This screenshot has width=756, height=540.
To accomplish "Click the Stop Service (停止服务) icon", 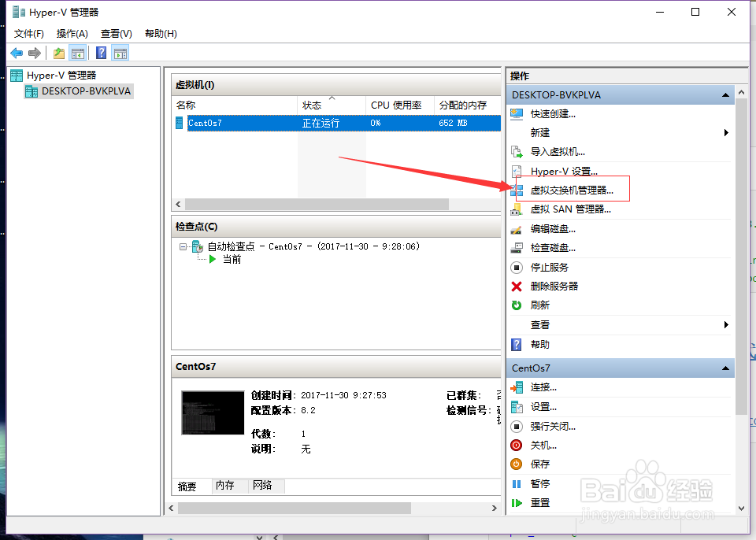I will pos(517,267).
